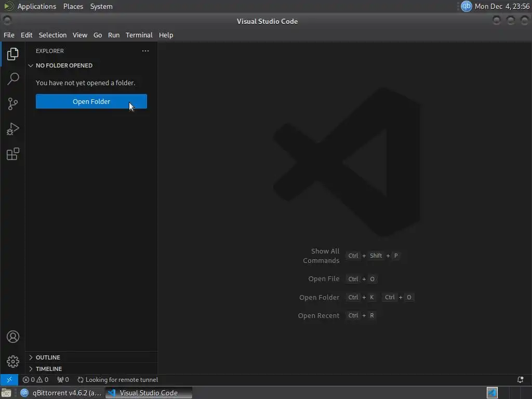This screenshot has width=532, height=399.
Task: Click the Open File hint text
Action: pos(324,279)
